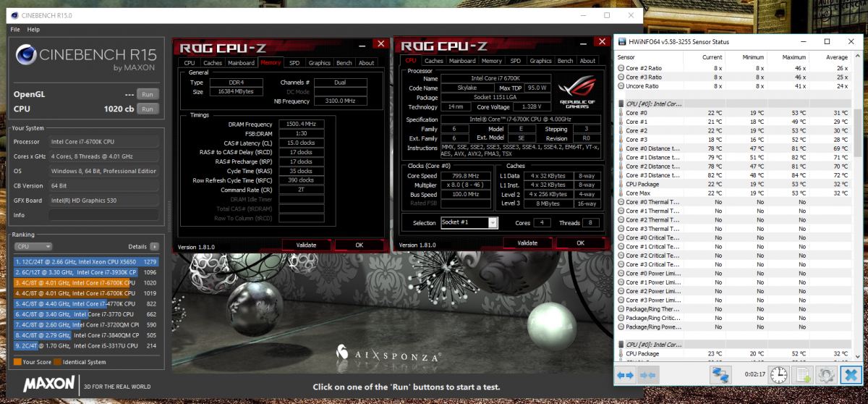Click thermometer icon of Core Max row
The width and height of the screenshot is (868, 404).
click(621, 193)
